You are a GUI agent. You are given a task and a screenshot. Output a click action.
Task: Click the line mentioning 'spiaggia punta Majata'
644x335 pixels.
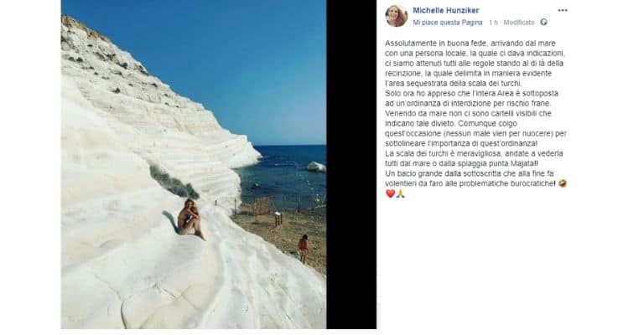pyautogui.click(x=461, y=163)
